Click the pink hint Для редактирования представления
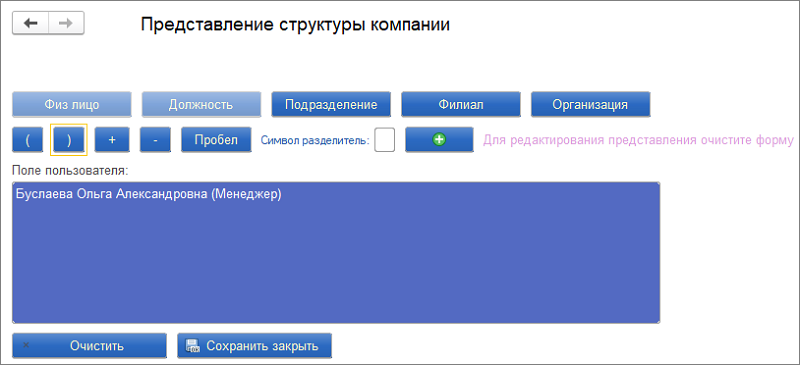Image resolution: width=800 pixels, height=365 pixels. click(x=638, y=140)
